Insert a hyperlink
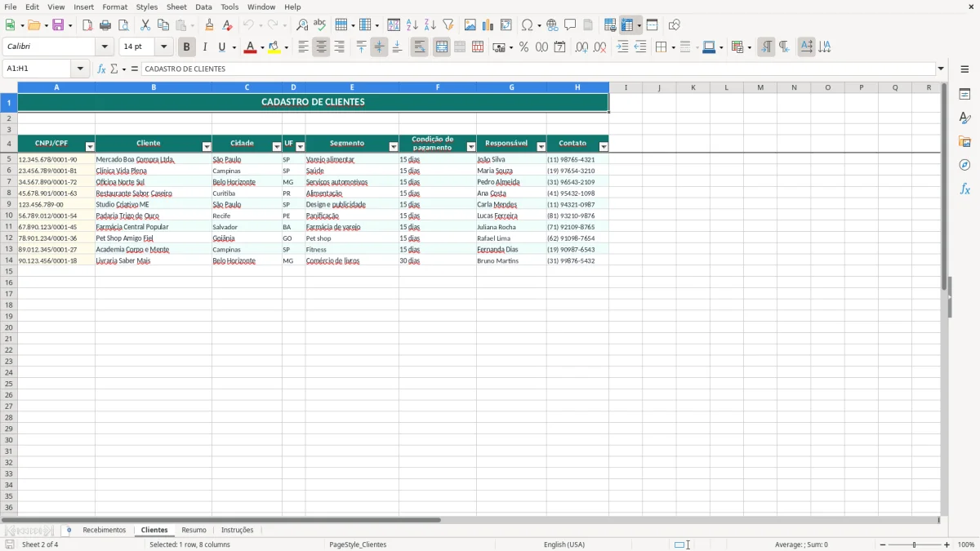This screenshot has height=551, width=980. point(553,25)
